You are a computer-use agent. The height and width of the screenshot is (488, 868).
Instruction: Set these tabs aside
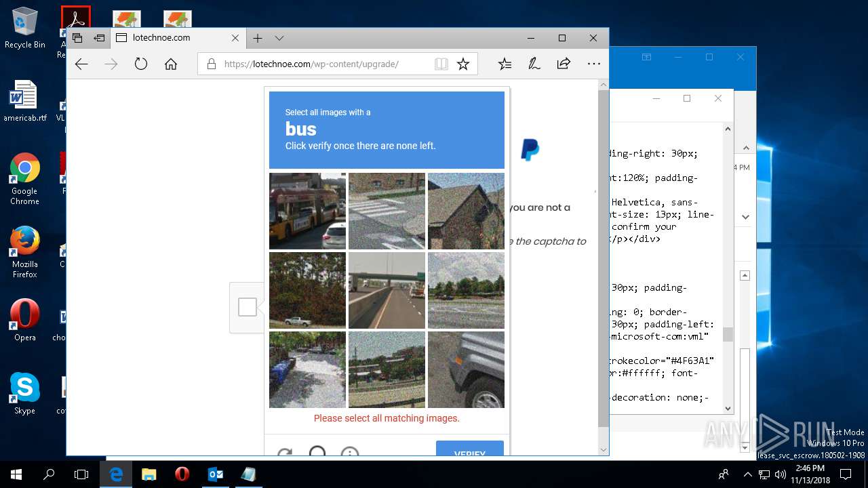click(99, 38)
